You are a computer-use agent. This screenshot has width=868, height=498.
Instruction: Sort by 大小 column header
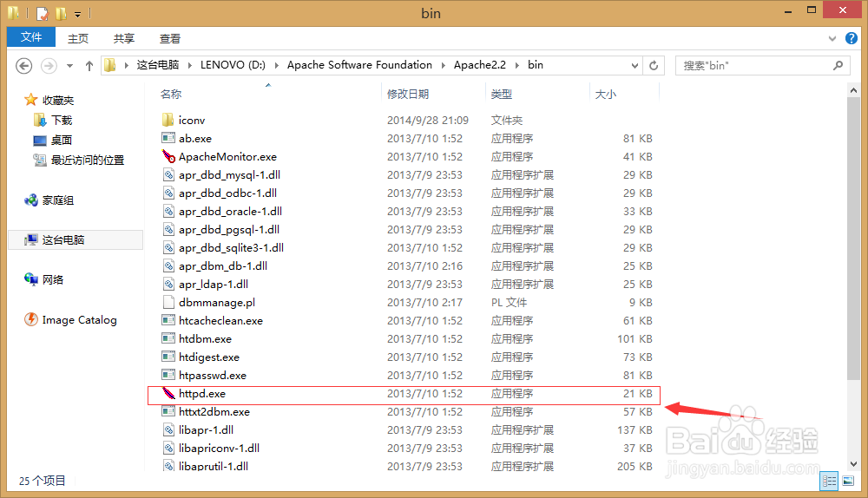tap(606, 94)
